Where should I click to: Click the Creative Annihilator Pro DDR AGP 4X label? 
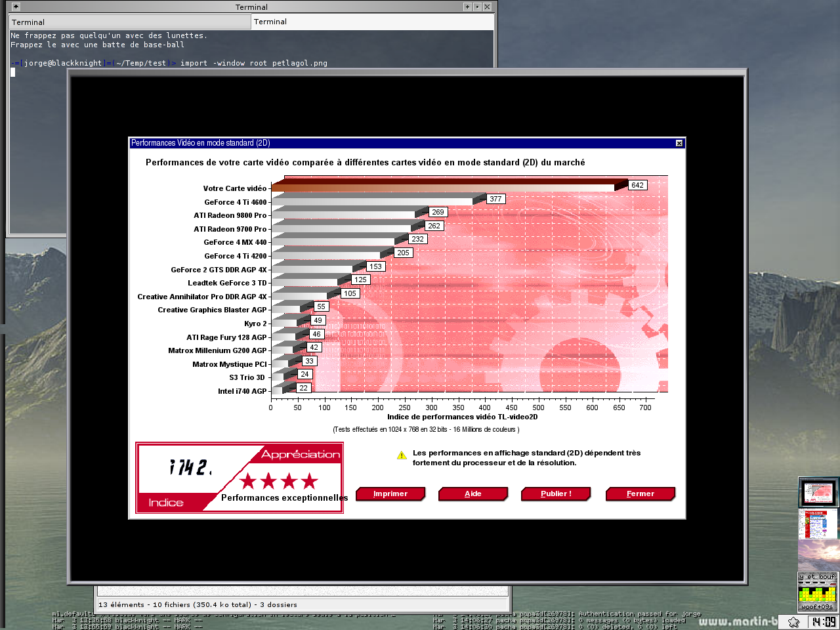202,297
